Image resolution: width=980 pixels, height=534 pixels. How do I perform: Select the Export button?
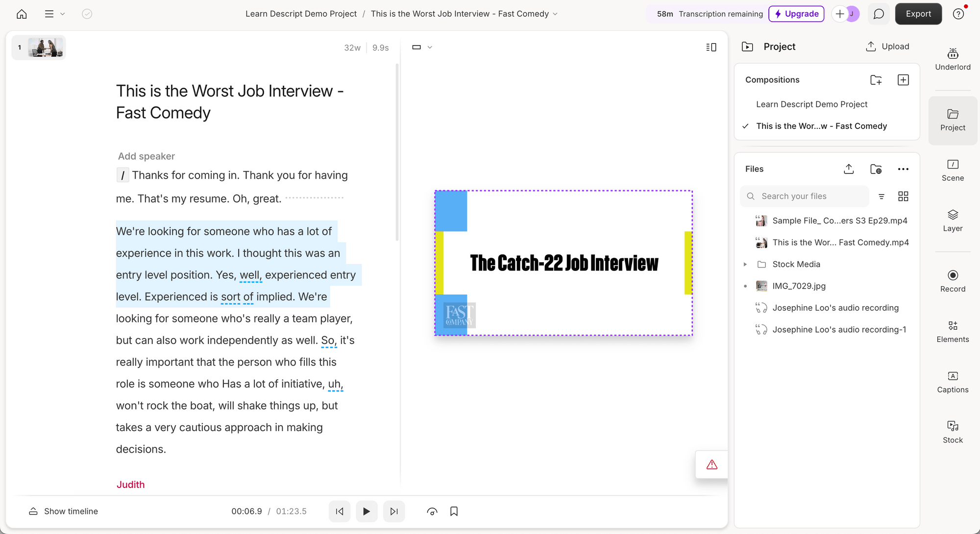[x=919, y=14]
